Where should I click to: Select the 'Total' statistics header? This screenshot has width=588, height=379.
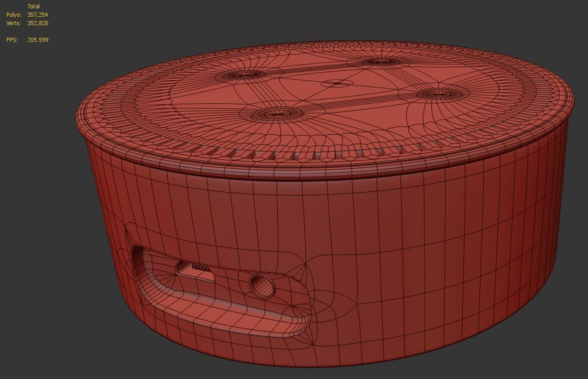pyautogui.click(x=34, y=6)
